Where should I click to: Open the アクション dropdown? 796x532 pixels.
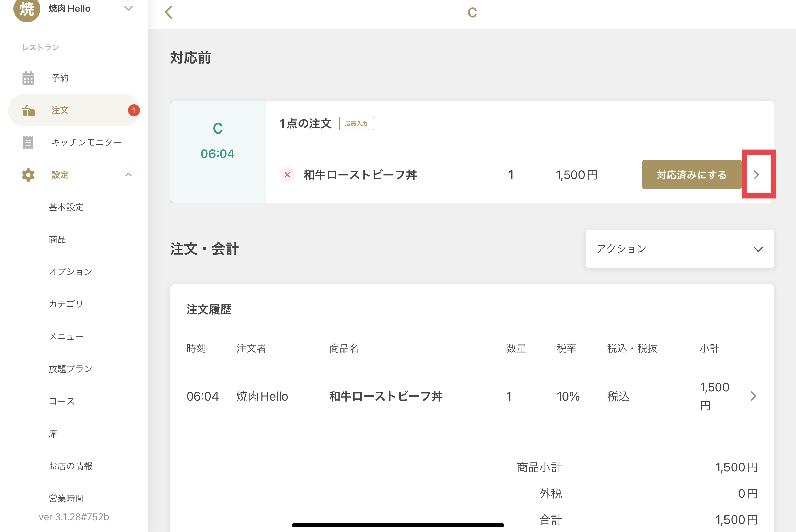[679, 249]
